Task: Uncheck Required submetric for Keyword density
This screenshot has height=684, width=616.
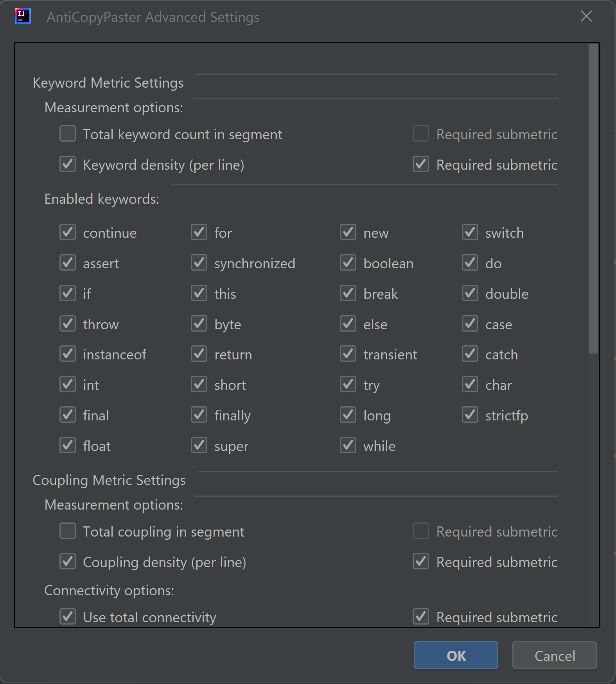Action: (421, 164)
